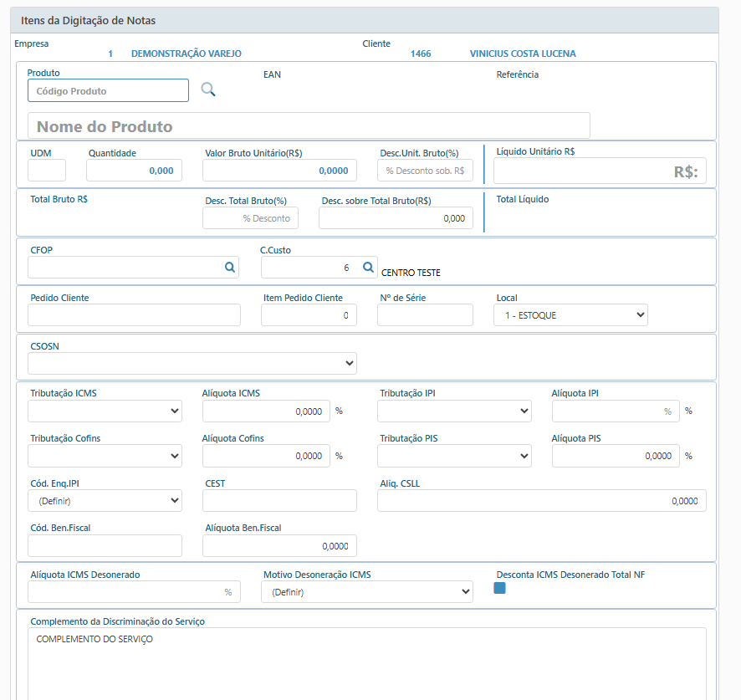Click the Pedido Cliente text field

pyautogui.click(x=134, y=315)
